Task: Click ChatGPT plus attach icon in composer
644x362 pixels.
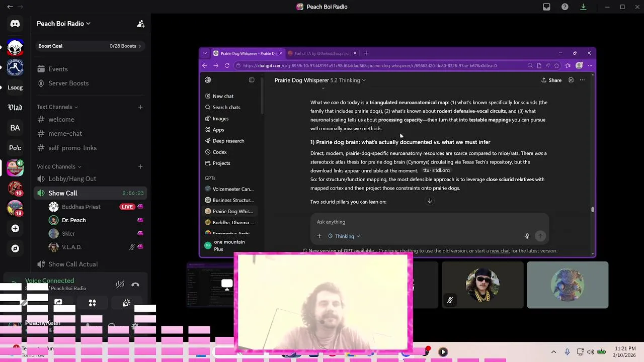Action: [x=319, y=236]
